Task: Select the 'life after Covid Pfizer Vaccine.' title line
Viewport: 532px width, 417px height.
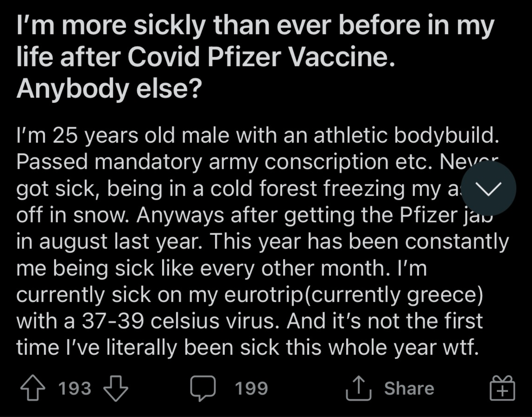Action: pyautogui.click(x=206, y=57)
